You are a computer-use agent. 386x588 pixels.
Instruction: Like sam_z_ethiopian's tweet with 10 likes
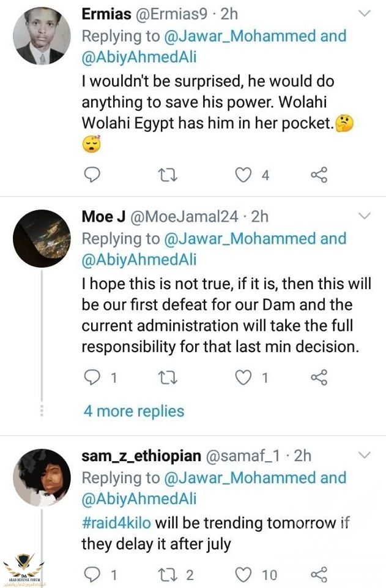(244, 574)
